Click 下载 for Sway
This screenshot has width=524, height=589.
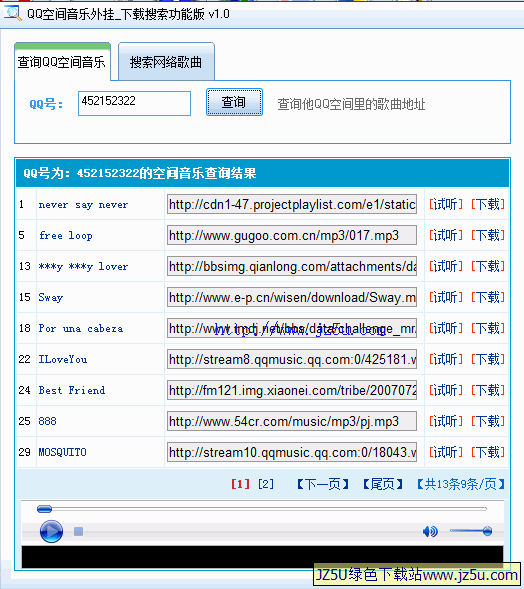[x=488, y=298]
